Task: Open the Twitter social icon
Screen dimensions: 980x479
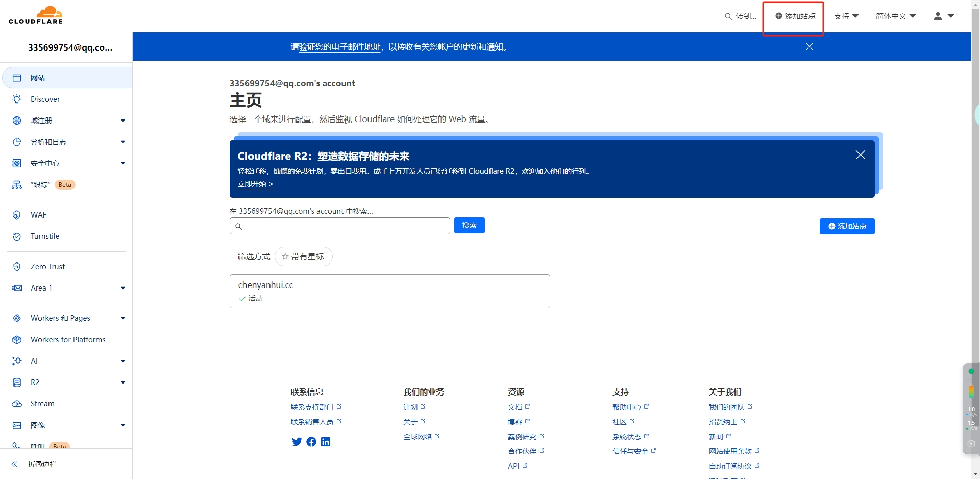Action: [x=297, y=442]
